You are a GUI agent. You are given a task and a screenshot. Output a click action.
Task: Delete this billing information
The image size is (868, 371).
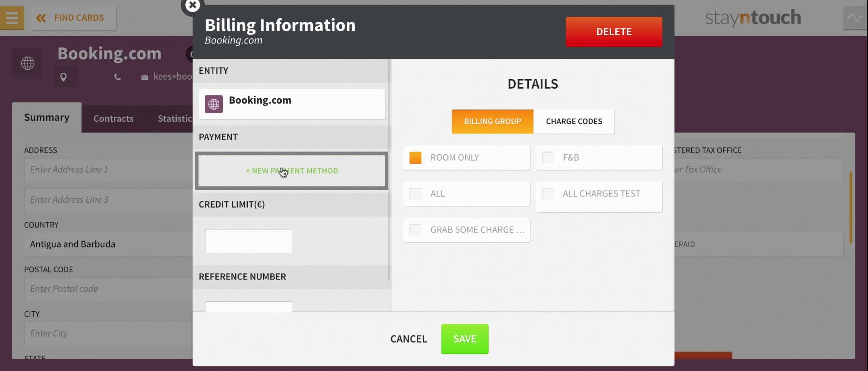(x=614, y=32)
